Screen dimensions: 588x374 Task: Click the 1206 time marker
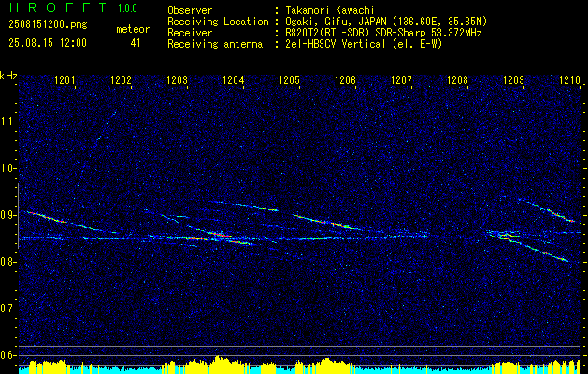pos(345,79)
